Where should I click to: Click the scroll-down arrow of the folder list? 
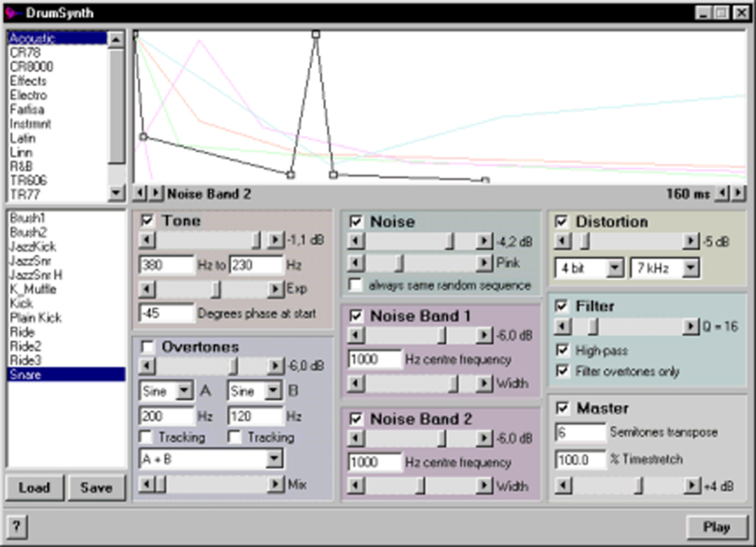(x=115, y=194)
